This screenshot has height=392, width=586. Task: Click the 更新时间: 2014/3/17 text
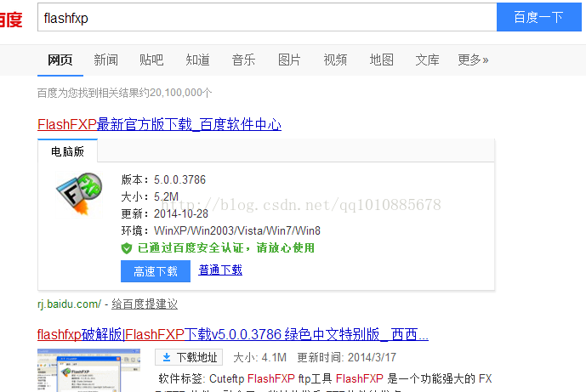[346, 358]
